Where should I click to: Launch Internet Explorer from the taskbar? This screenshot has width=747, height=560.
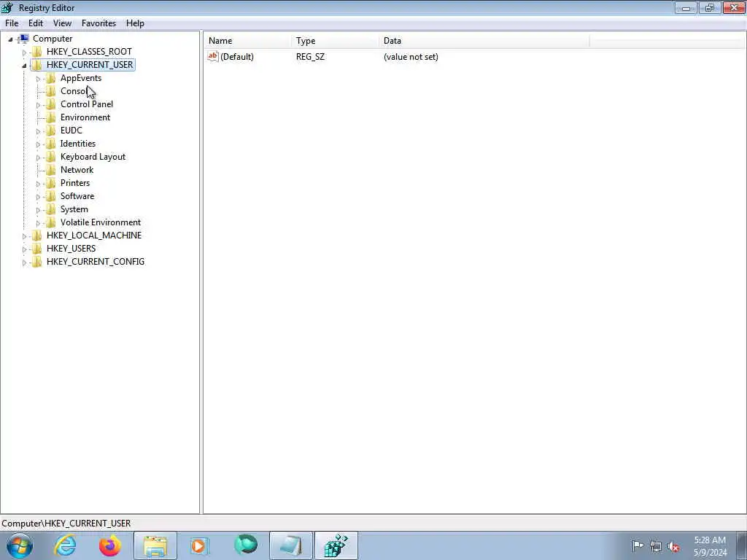[x=65, y=545]
